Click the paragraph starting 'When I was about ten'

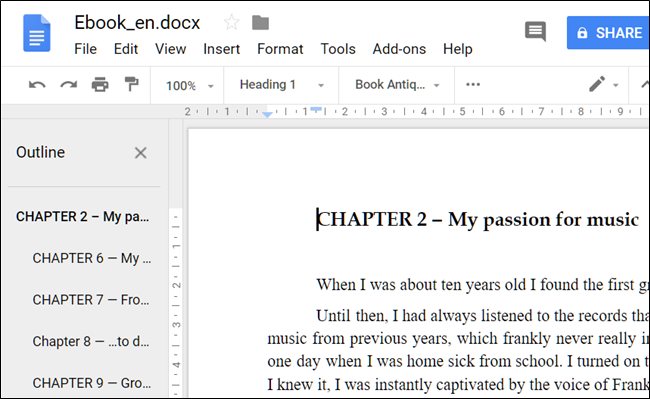pos(482,285)
